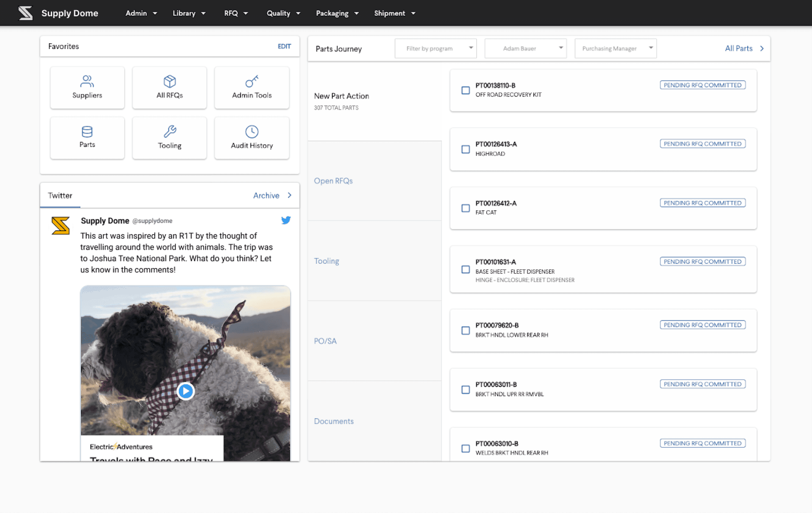Select the Open RFQs stage
Screen dimensions: 812x513
point(375,181)
